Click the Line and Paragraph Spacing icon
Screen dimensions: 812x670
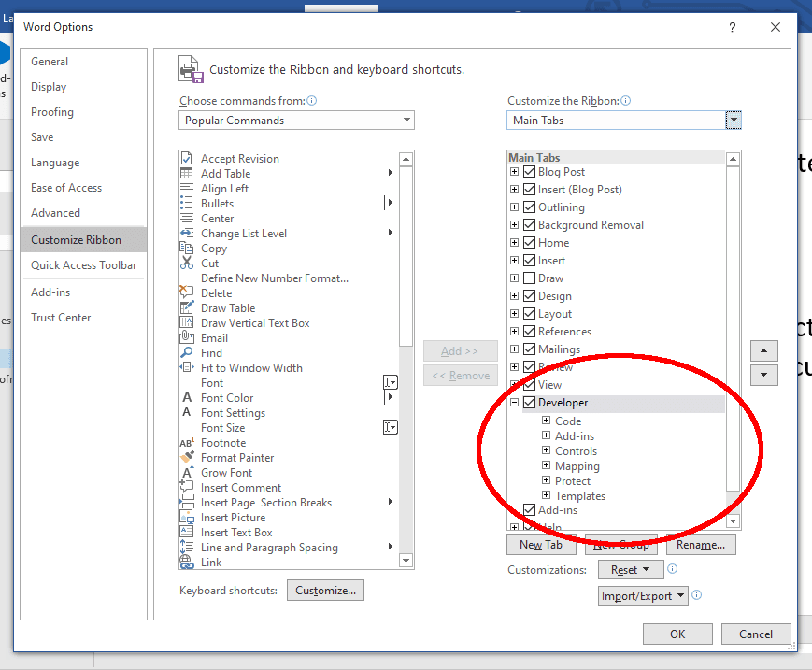pyautogui.click(x=187, y=547)
